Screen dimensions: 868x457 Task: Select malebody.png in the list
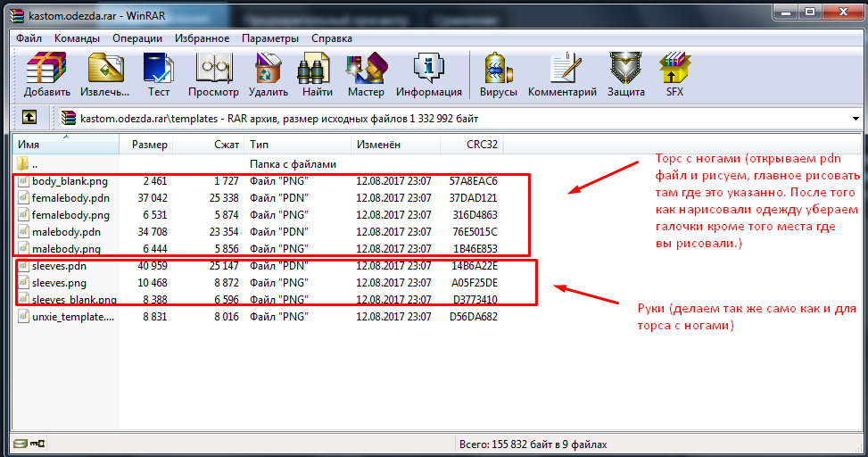pos(66,249)
